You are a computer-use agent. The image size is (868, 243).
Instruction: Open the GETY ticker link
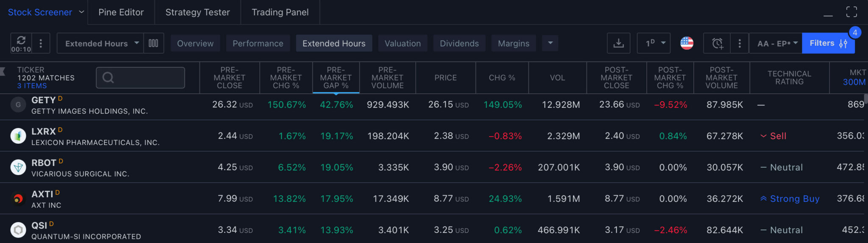point(43,100)
